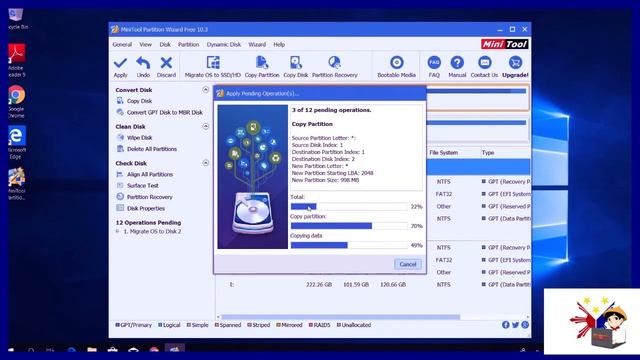Open Disk Properties in sidebar
Viewport: 640px width, 360px height.
pos(146,208)
